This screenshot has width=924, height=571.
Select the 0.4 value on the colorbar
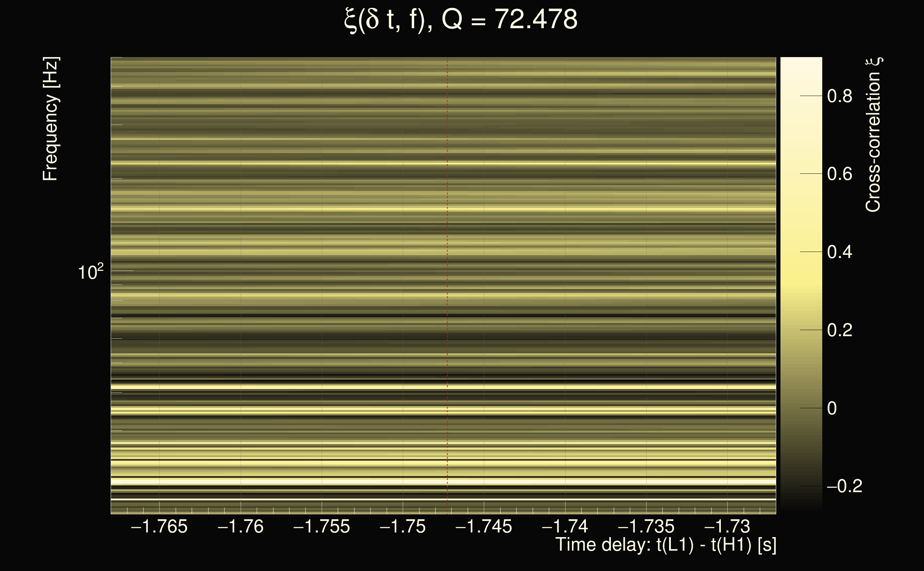(839, 252)
